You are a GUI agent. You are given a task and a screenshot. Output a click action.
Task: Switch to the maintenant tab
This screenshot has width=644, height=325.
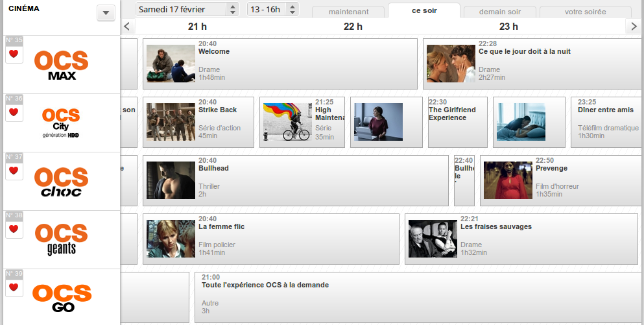coord(348,12)
